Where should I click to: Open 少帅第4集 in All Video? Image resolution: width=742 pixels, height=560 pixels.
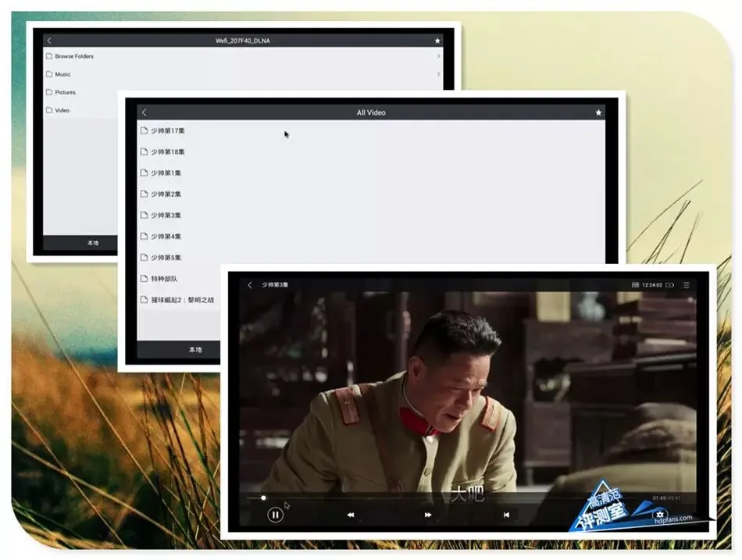tap(166, 237)
